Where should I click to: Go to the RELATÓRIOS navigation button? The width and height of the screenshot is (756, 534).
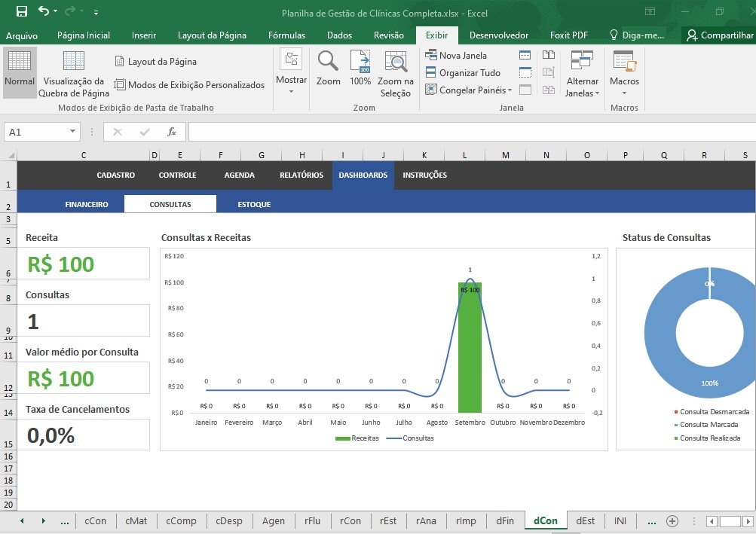(301, 175)
